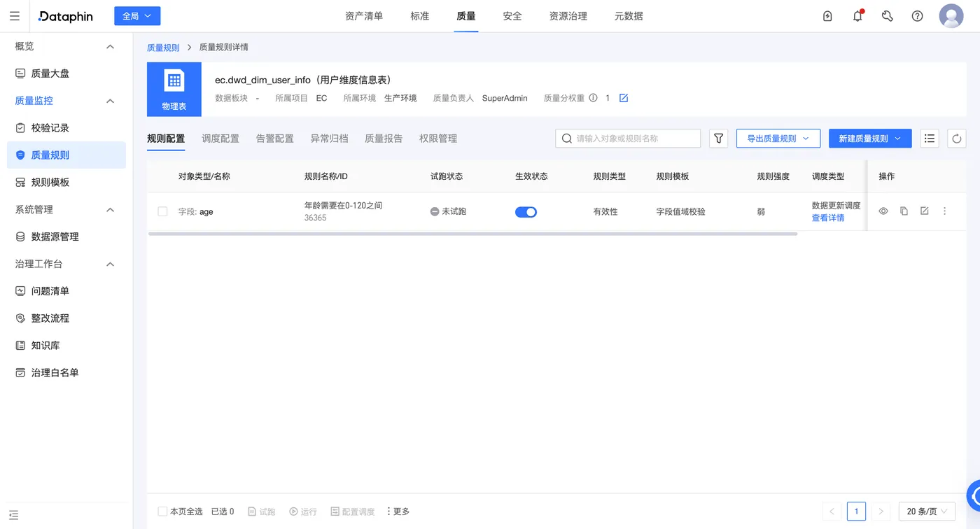Open the 质量报告 tab
The width and height of the screenshot is (980, 529).
(384, 139)
